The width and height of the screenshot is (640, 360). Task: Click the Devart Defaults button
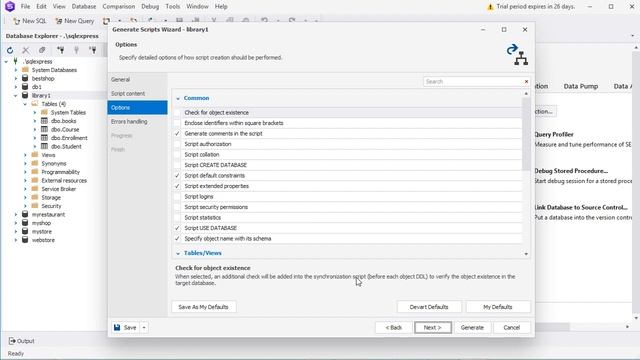(x=429, y=307)
